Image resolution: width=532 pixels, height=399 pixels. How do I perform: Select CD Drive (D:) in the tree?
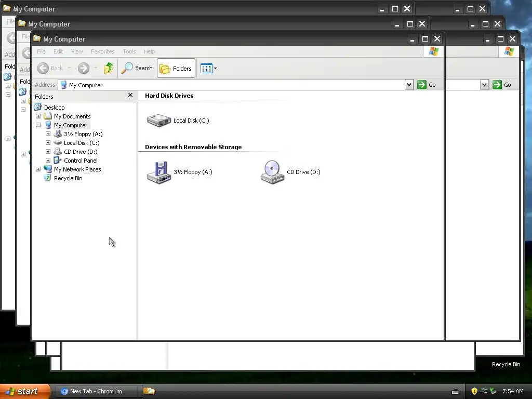pos(81,152)
